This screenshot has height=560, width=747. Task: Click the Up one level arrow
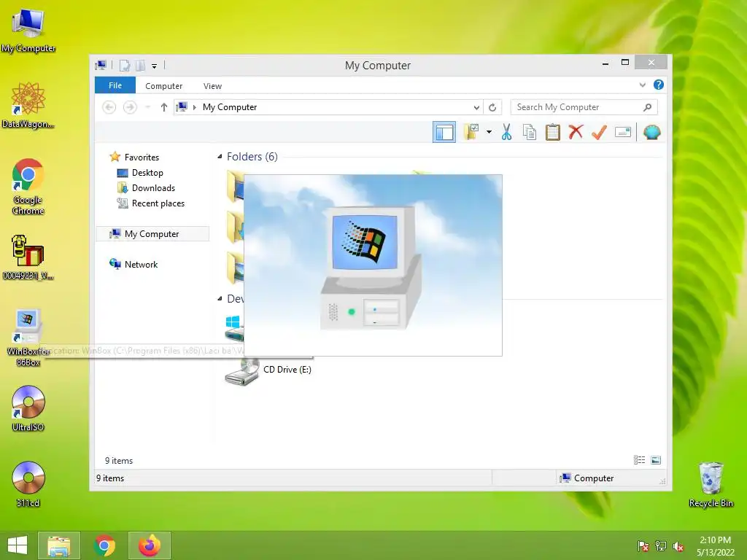164,107
